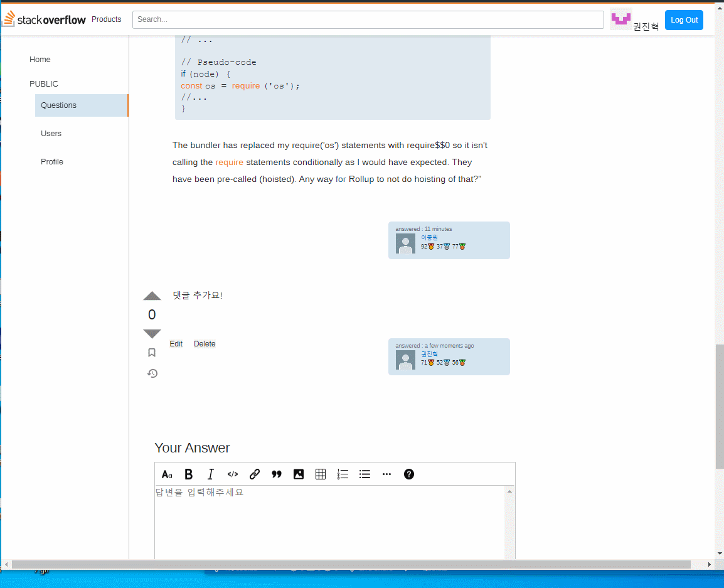Click avatar in the 11 minutes answer card
Screen dimensions: 724x588
(x=405, y=243)
